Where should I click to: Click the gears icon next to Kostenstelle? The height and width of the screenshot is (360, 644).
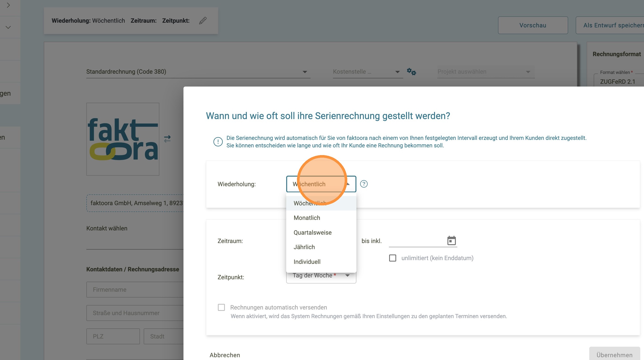click(411, 71)
